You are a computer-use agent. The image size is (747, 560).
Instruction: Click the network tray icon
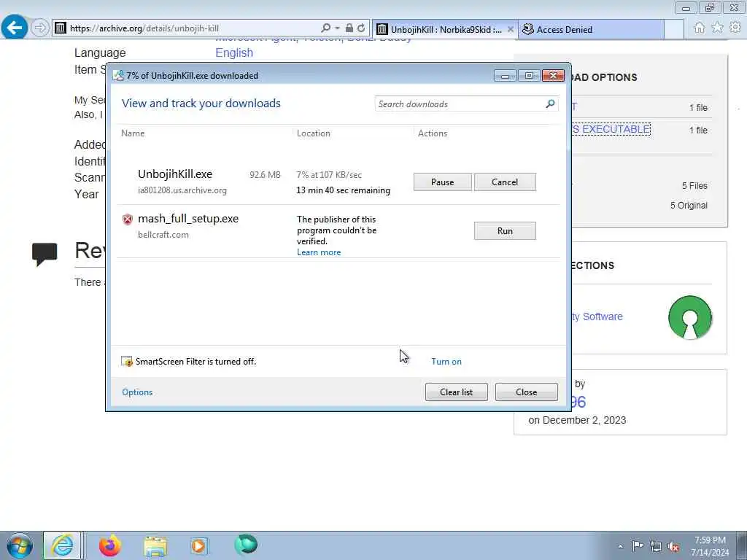pyautogui.click(x=656, y=547)
